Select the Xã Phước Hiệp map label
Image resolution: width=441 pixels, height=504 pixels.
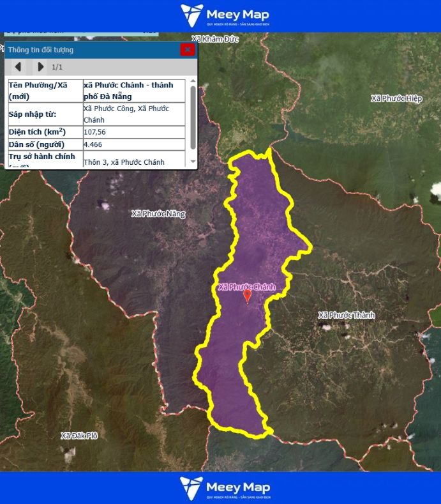[x=396, y=98]
